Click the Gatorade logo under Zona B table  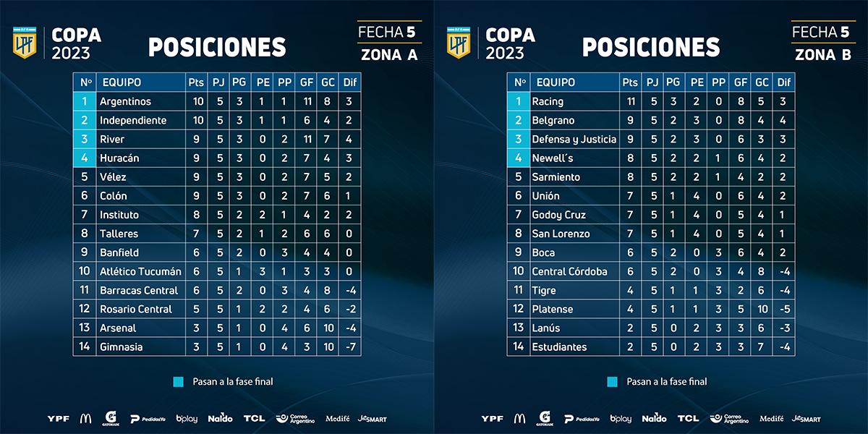[x=544, y=418]
